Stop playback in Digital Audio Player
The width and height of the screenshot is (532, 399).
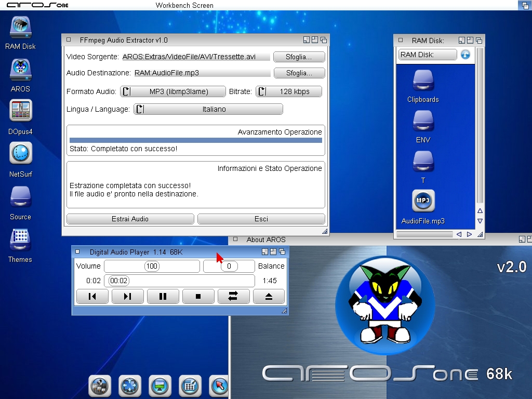point(198,297)
